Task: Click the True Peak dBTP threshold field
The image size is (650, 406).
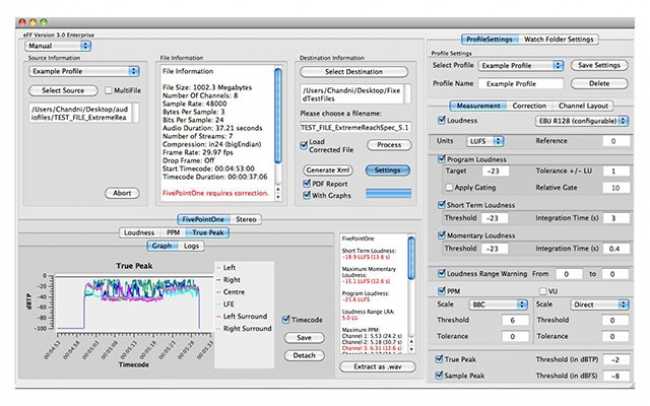Action: click(616, 360)
